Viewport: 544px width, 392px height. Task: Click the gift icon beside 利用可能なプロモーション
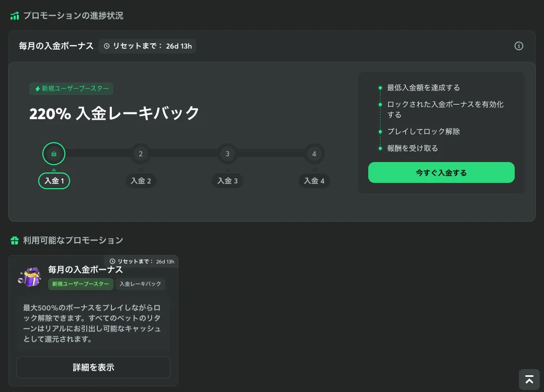click(15, 240)
